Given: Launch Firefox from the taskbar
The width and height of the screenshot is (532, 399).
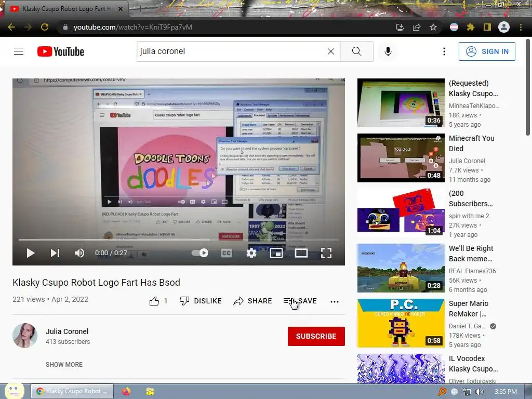Looking at the screenshot, I should [x=126, y=391].
